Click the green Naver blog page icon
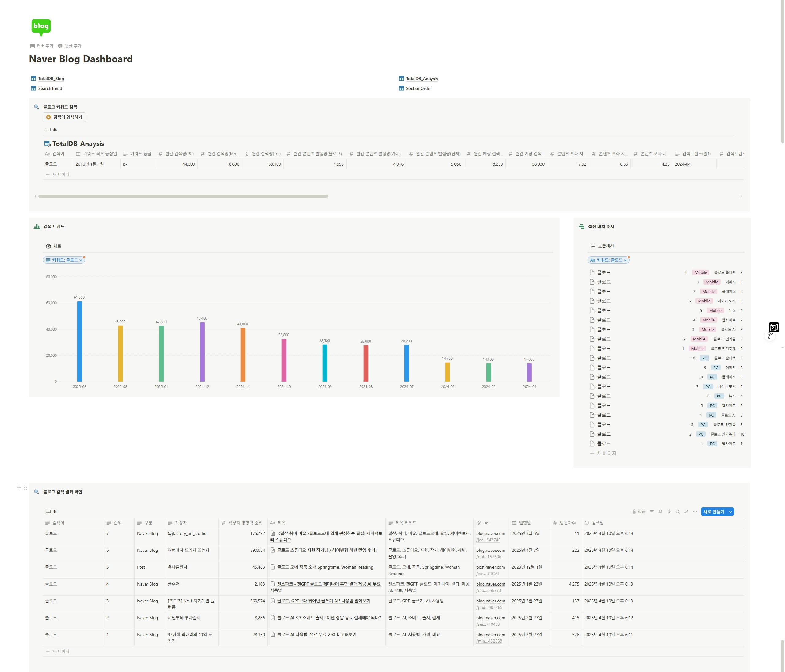This screenshot has height=672, width=785. [41, 27]
